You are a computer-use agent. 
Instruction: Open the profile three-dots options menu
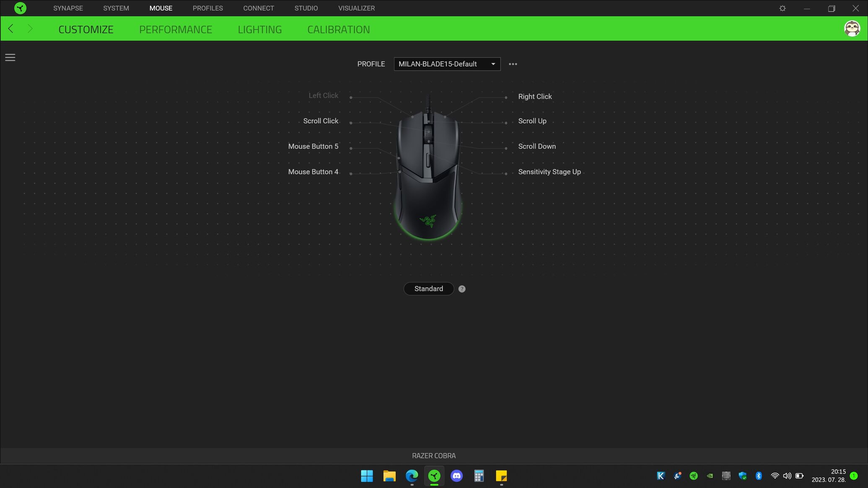click(513, 64)
